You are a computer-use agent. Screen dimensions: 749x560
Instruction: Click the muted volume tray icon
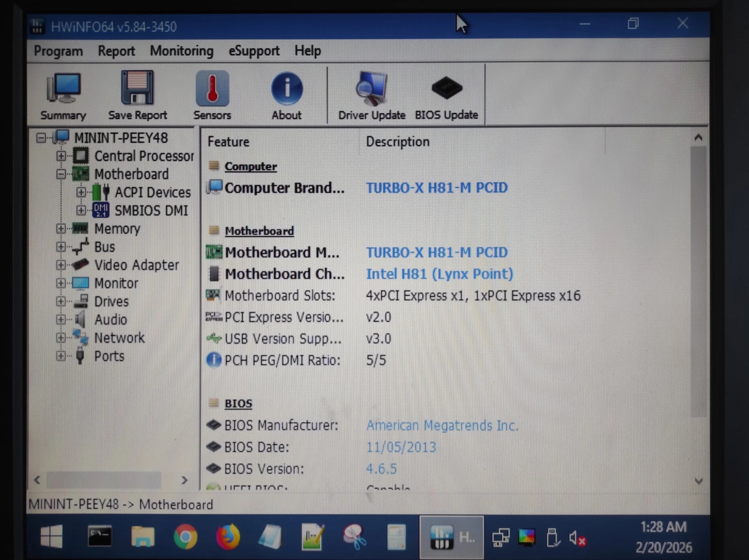pos(577,538)
